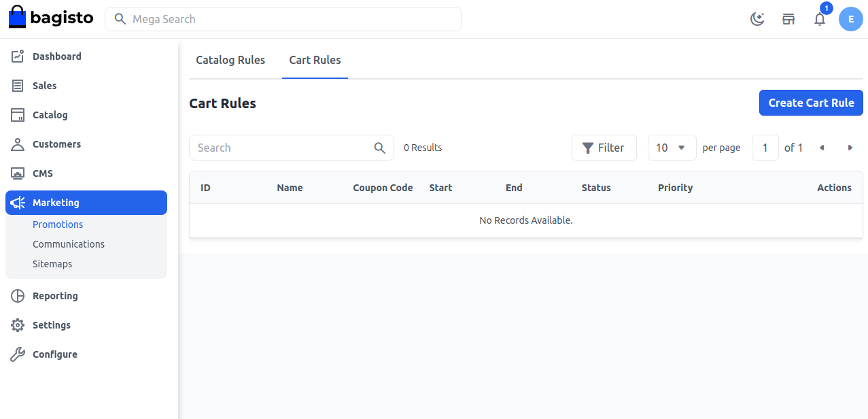Open the notifications bell
Viewport: 868px width, 419px height.
(x=819, y=19)
